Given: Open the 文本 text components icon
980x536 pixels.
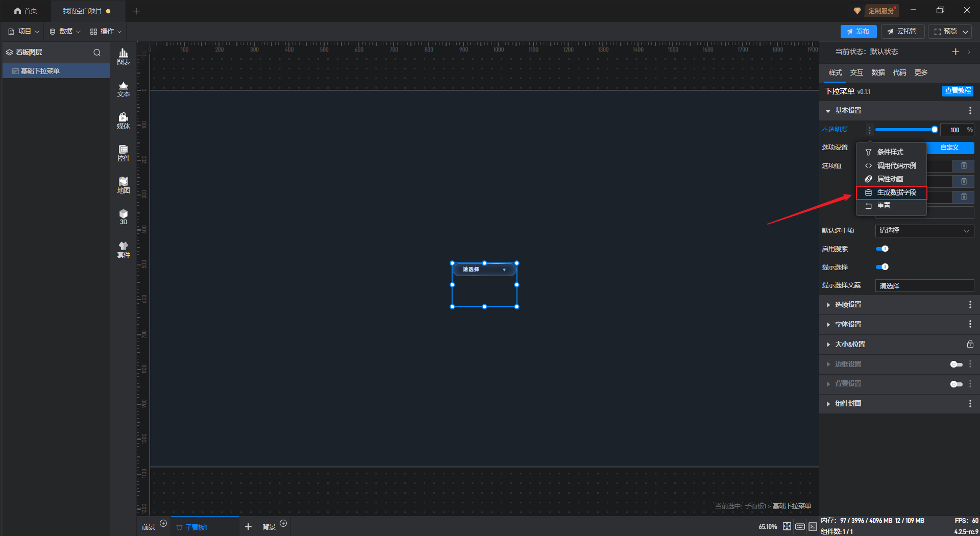Looking at the screenshot, I should point(124,89).
